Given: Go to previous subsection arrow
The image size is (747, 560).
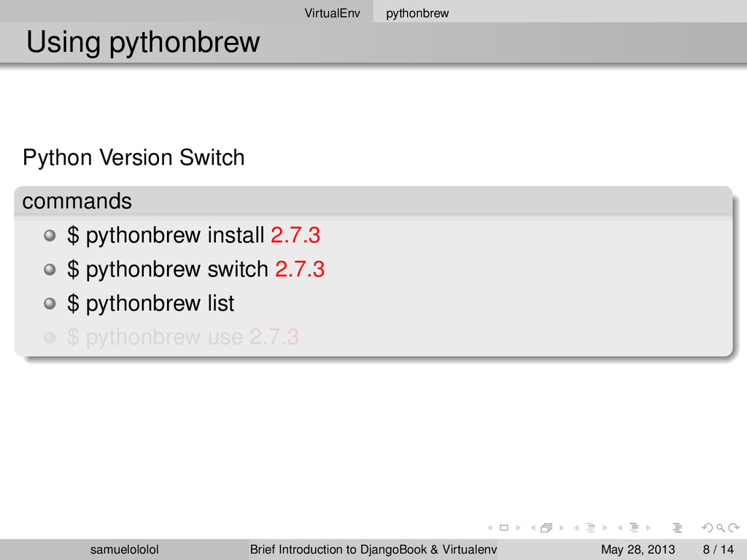Looking at the screenshot, I should point(576,528).
